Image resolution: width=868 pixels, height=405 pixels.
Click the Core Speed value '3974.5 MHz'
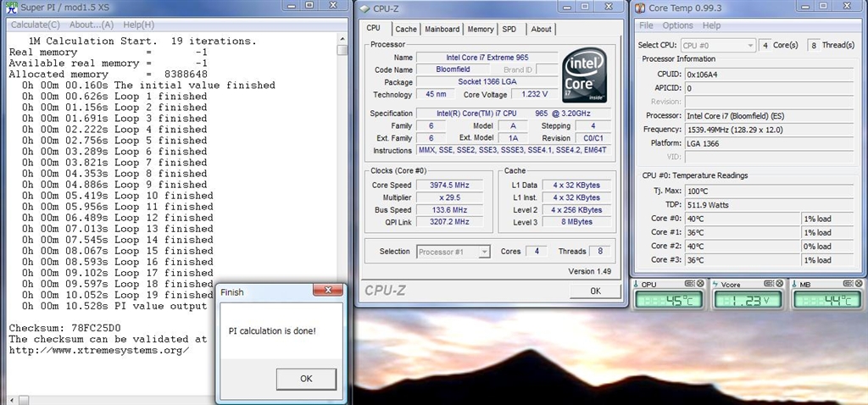pyautogui.click(x=449, y=186)
